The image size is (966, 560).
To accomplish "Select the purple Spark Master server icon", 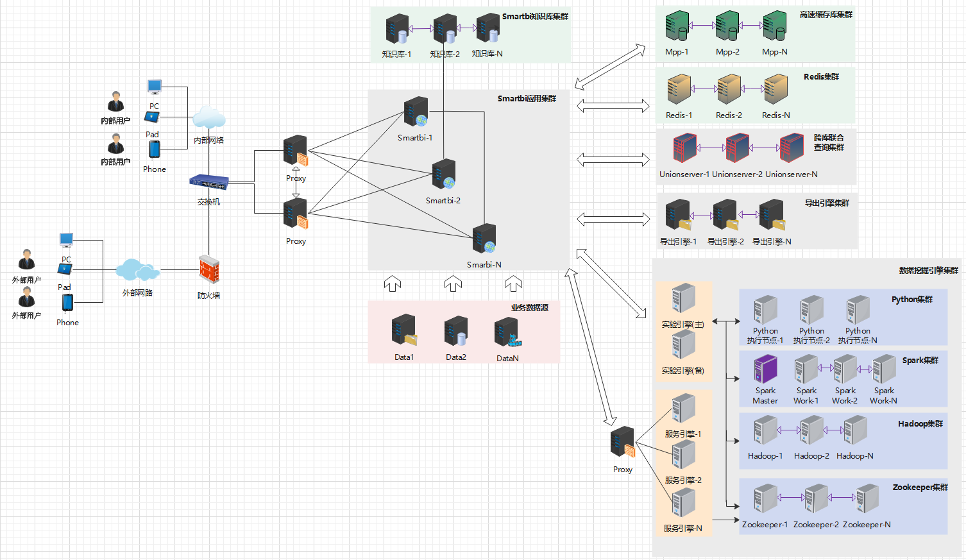I will 765,369.
